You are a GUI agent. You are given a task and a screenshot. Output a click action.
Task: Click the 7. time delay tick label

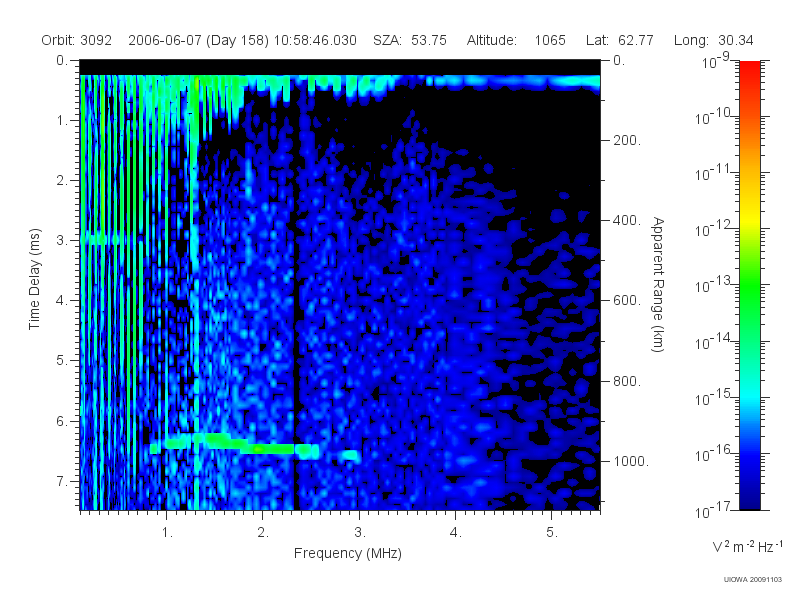(61, 481)
